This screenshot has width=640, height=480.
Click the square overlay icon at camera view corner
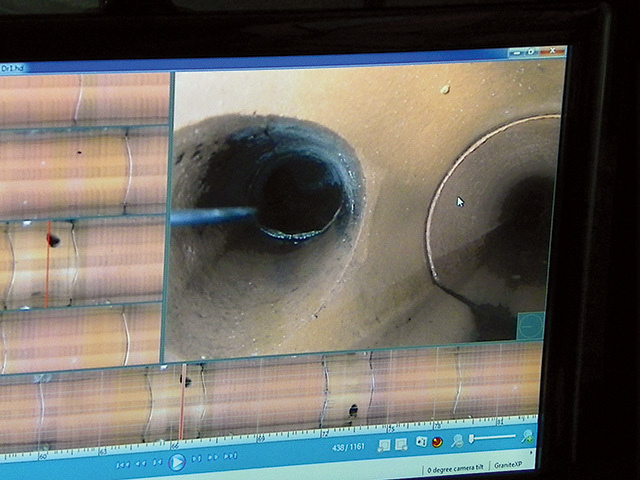530,325
